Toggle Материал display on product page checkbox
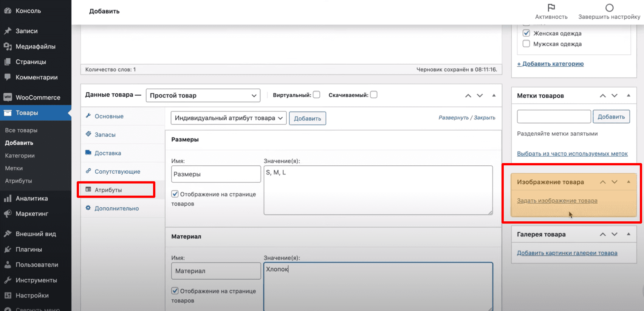Screen dimensions: 644x311 175,291
